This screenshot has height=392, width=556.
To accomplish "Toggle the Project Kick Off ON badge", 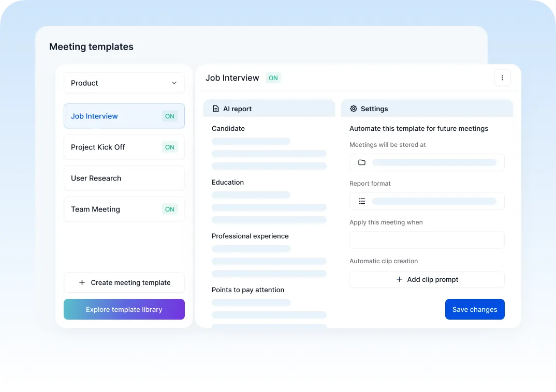I will pos(169,147).
